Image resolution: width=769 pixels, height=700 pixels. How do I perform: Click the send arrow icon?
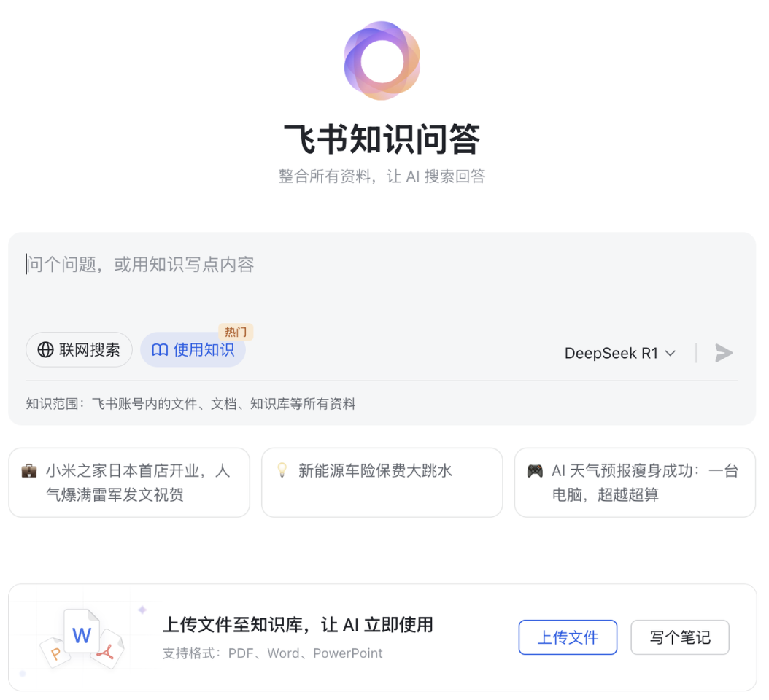(x=723, y=353)
